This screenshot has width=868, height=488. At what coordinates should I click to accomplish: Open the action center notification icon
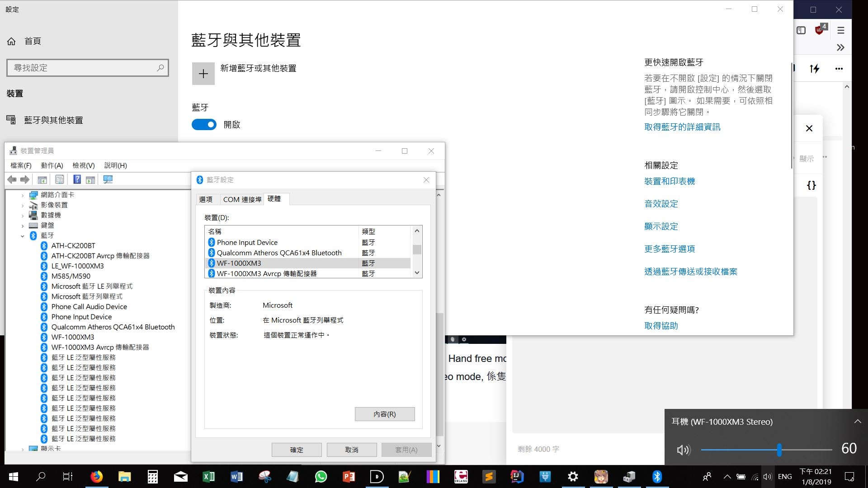coord(849,477)
